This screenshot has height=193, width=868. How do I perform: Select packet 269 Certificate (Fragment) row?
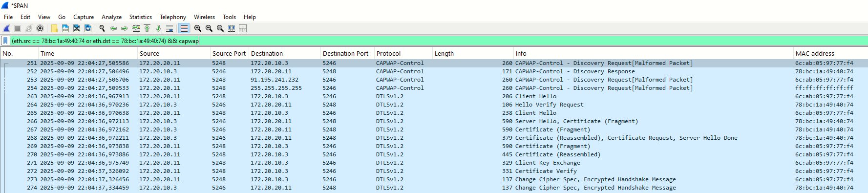[434, 146]
